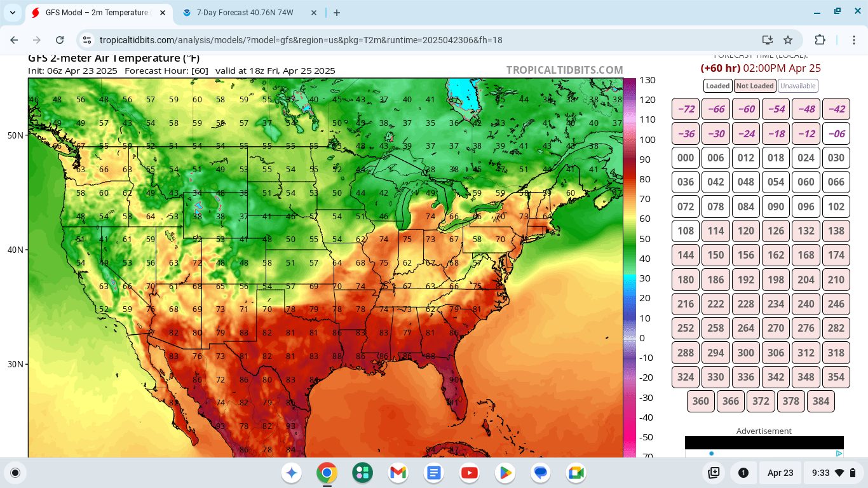The width and height of the screenshot is (868, 488).
Task: Bookmark this page with the star icon
Action: [x=788, y=40]
